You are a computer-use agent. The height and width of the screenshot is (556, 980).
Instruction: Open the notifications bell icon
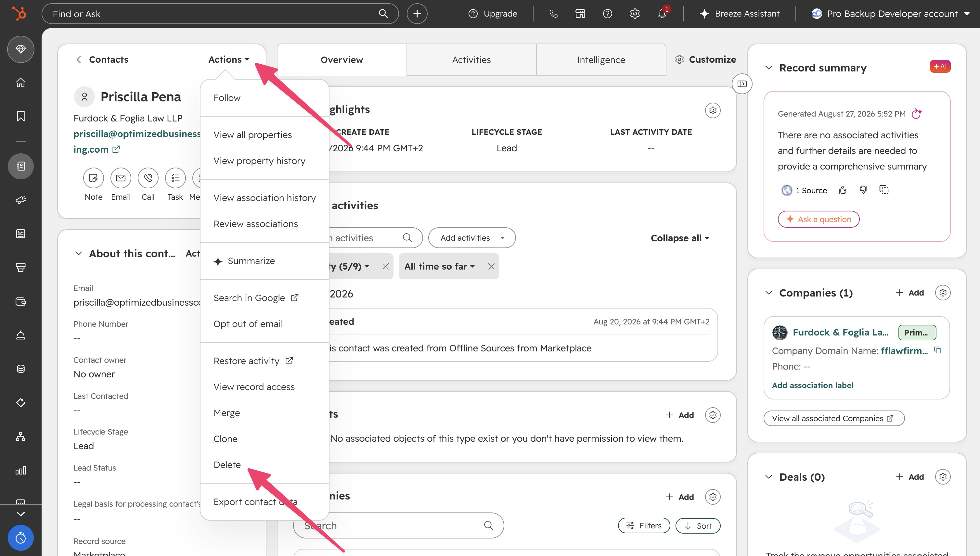(662, 14)
